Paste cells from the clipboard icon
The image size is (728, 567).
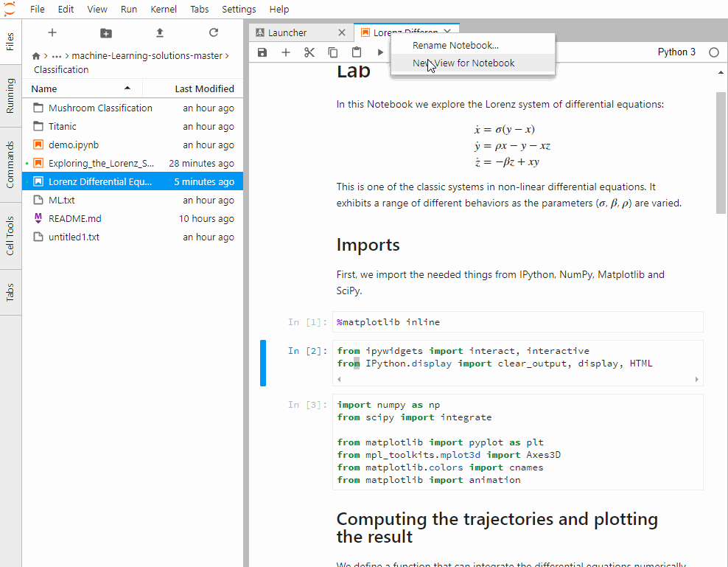point(356,52)
